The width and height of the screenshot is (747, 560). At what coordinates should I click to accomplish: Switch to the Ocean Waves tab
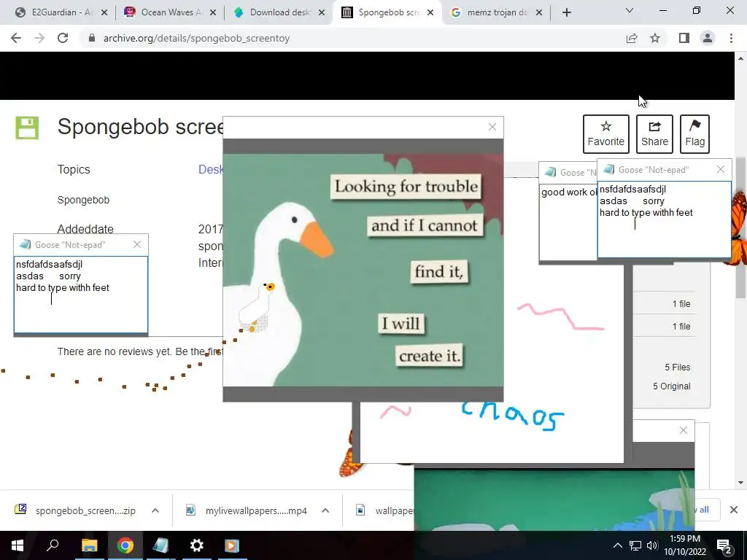click(x=169, y=12)
